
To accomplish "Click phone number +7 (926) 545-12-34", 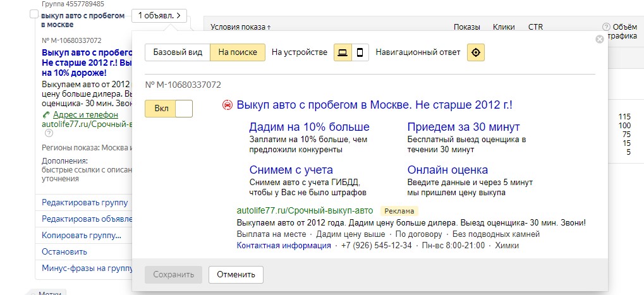I will (x=376, y=245).
